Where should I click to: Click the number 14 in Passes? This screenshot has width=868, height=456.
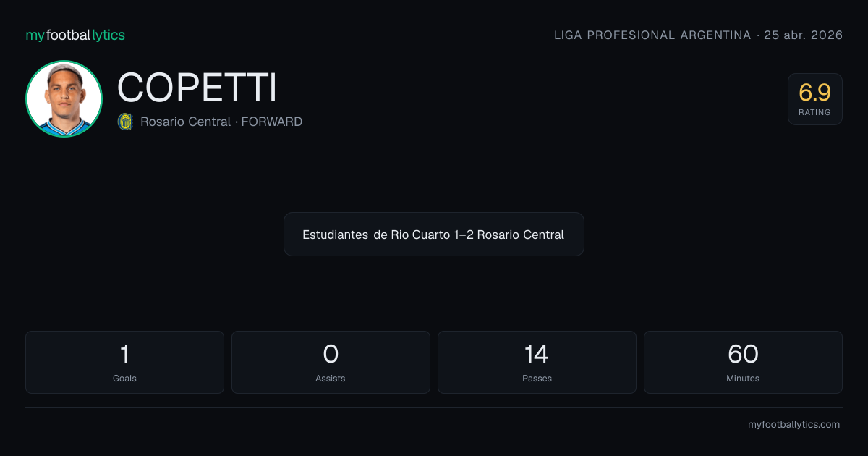[x=537, y=354]
